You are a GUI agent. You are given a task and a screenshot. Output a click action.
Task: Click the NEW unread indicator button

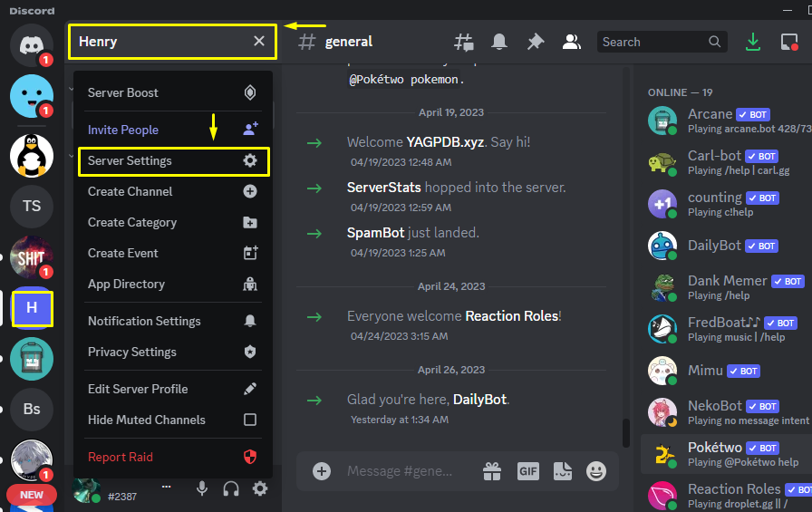32,495
